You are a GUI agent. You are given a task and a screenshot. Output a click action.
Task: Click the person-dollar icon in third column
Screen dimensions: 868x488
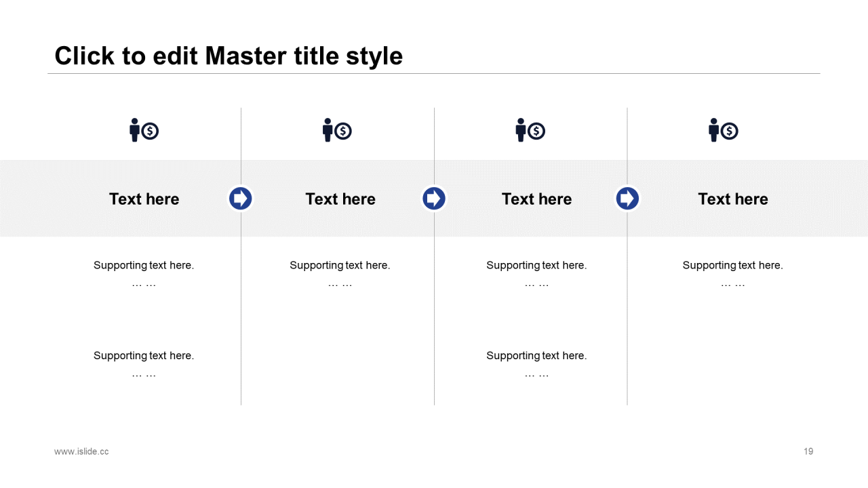click(530, 130)
